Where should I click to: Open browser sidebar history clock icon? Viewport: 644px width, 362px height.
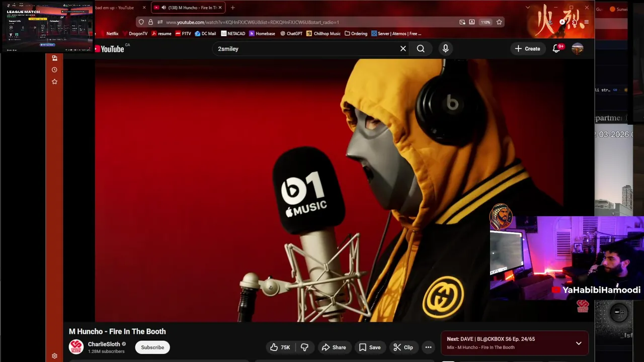(x=54, y=70)
